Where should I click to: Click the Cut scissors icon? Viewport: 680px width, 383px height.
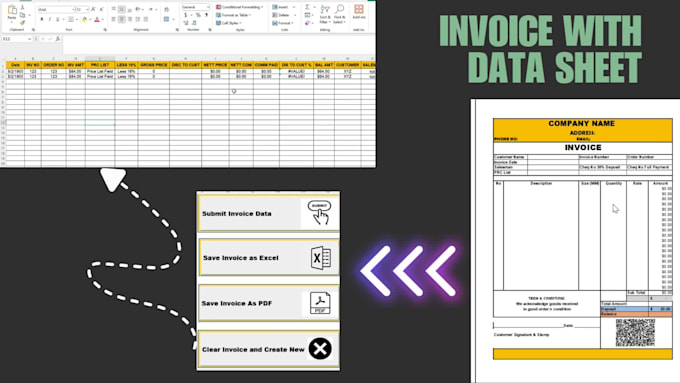[23, 8]
